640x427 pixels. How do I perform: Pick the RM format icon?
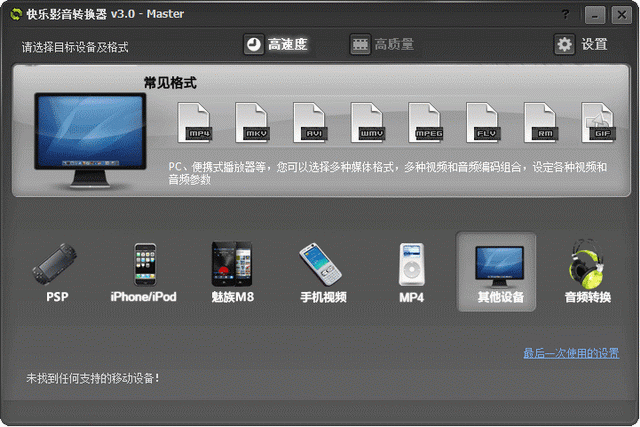(x=543, y=123)
